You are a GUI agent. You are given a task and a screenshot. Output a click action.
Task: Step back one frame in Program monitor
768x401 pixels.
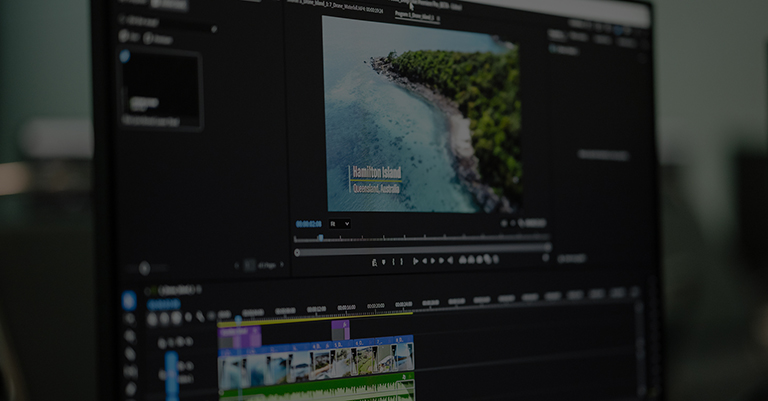pos(425,261)
